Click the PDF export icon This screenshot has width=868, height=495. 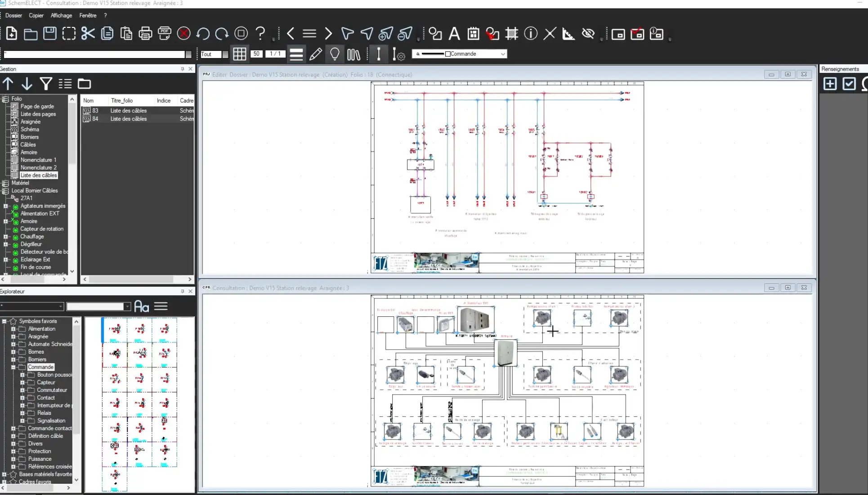pos(165,34)
